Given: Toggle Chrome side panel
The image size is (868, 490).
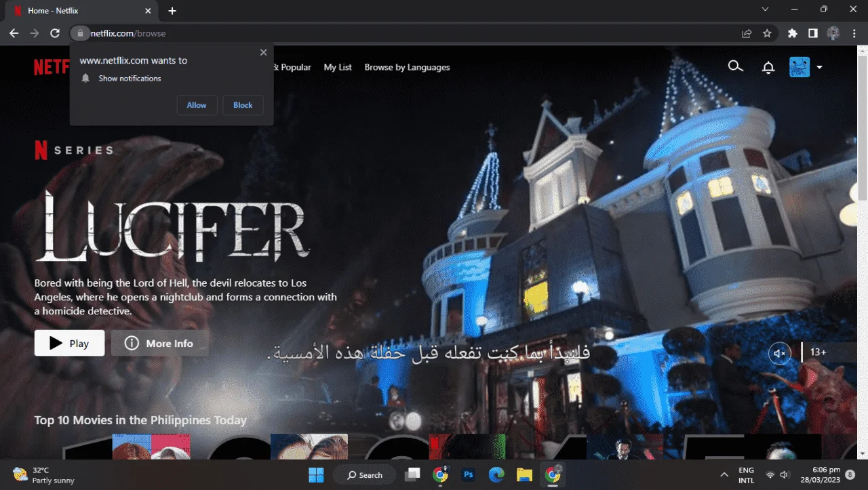Looking at the screenshot, I should pyautogui.click(x=812, y=33).
